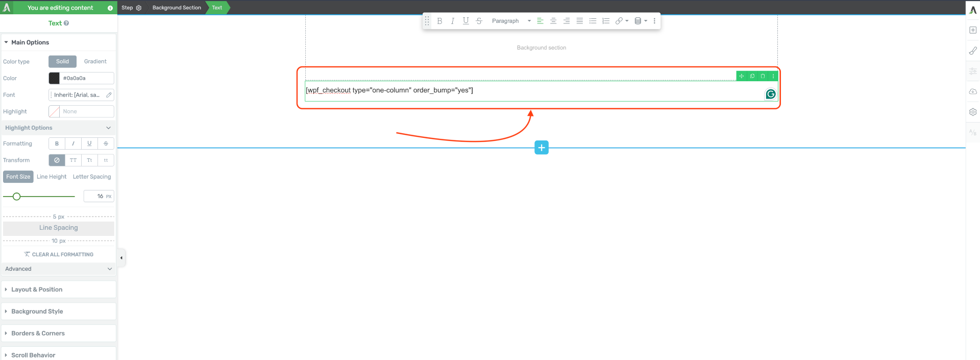
Task: Click the Thrive logo at top left
Action: 7,8
